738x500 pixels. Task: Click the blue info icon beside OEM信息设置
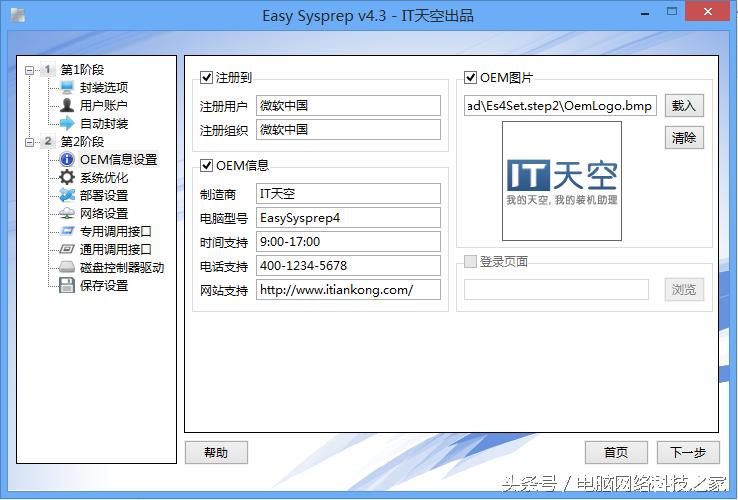[x=67, y=159]
